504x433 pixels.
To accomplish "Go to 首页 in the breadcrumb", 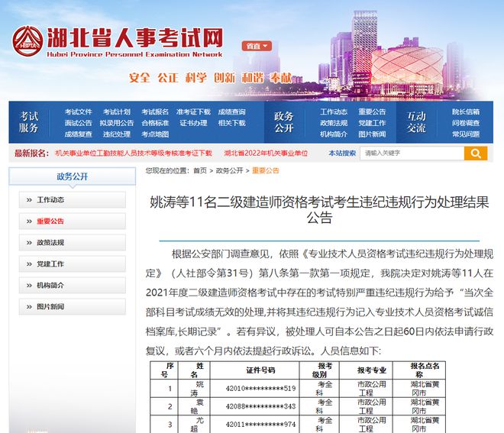I will point(200,171).
